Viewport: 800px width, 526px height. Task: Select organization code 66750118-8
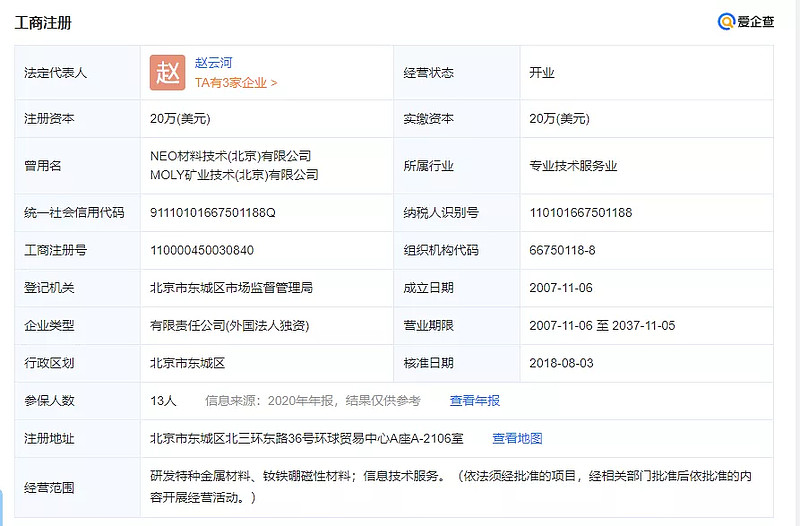click(x=562, y=251)
